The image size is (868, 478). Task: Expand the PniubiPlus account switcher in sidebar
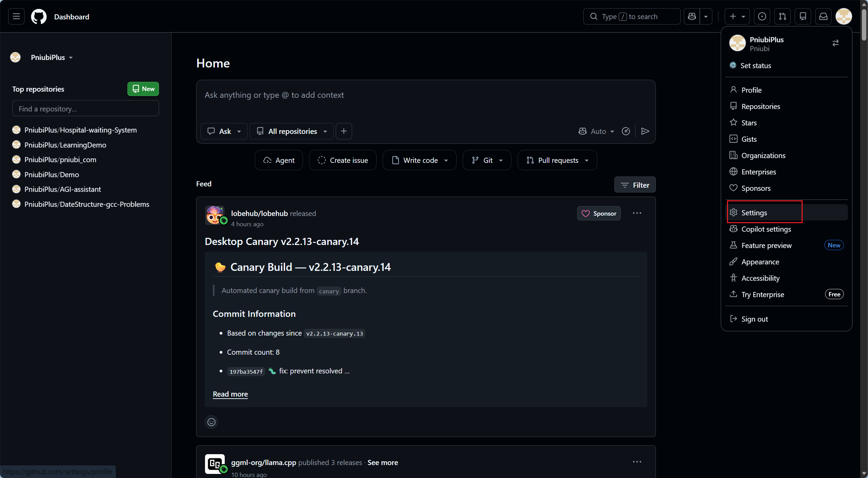(x=51, y=57)
